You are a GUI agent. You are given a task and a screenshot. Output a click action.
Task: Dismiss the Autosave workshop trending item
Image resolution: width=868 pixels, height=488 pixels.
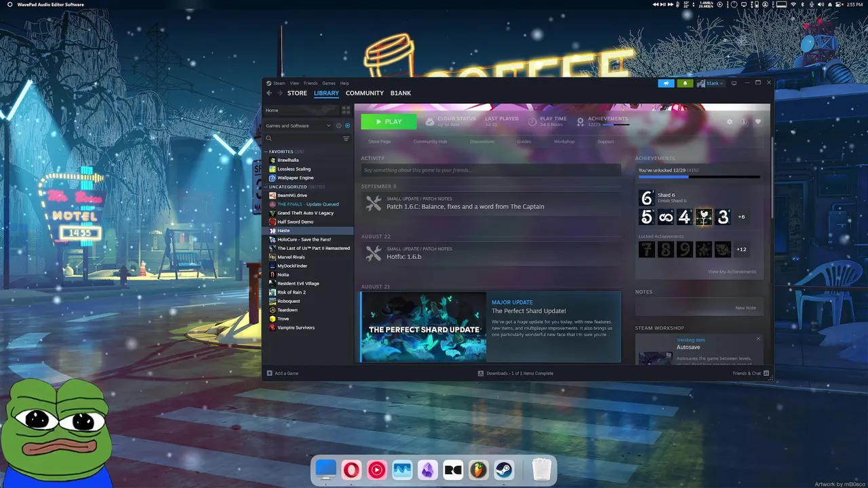[758, 339]
